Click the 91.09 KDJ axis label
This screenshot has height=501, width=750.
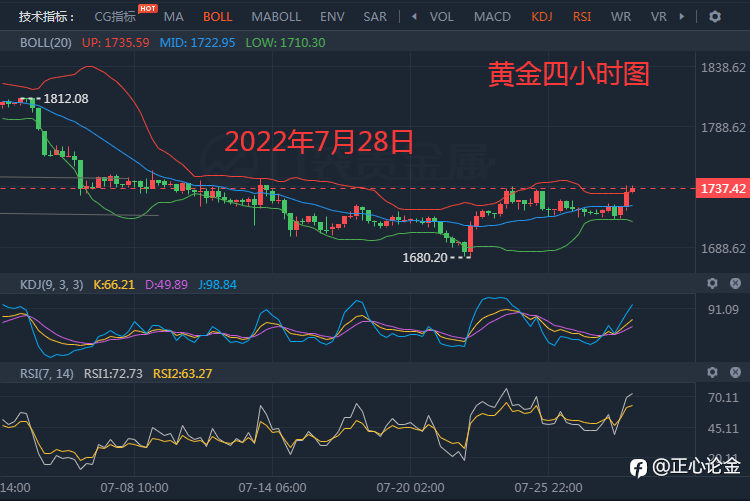(723, 310)
